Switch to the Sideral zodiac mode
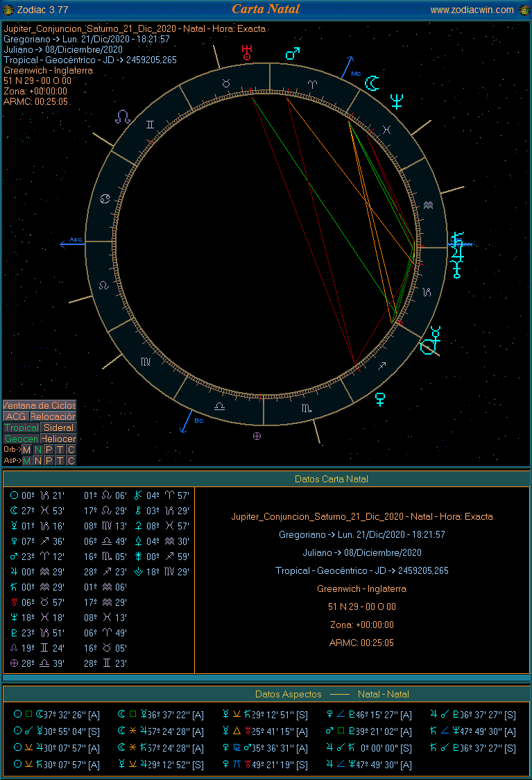532x780 pixels. click(x=59, y=427)
